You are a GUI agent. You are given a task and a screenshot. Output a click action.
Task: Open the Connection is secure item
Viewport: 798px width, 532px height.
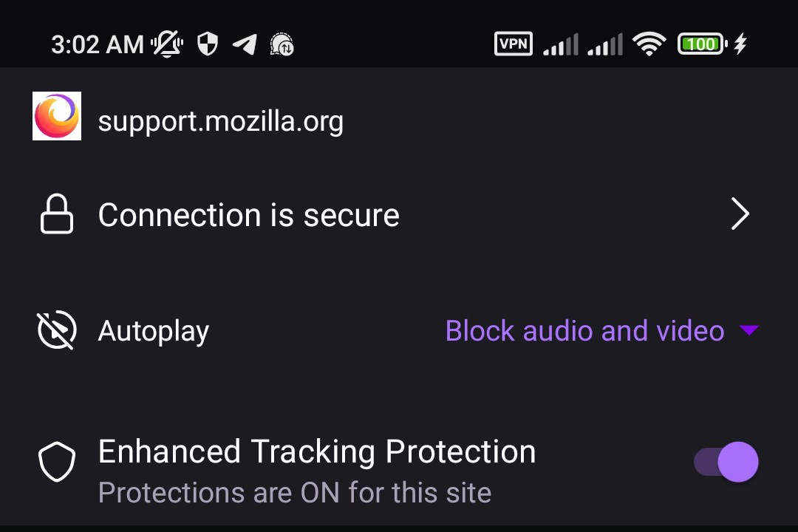[248, 215]
